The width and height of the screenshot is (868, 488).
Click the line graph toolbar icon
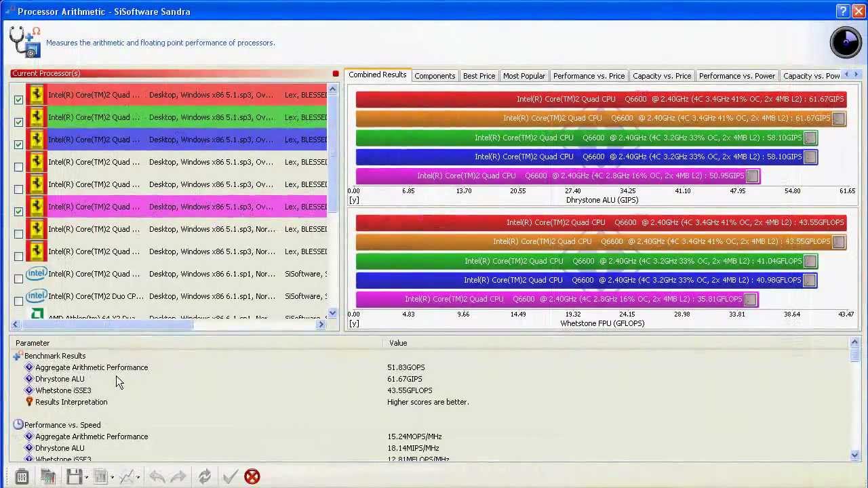[126, 476]
